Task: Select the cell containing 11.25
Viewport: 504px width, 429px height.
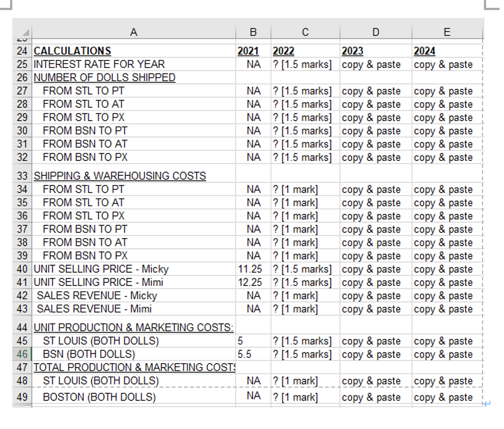Action: (252, 269)
